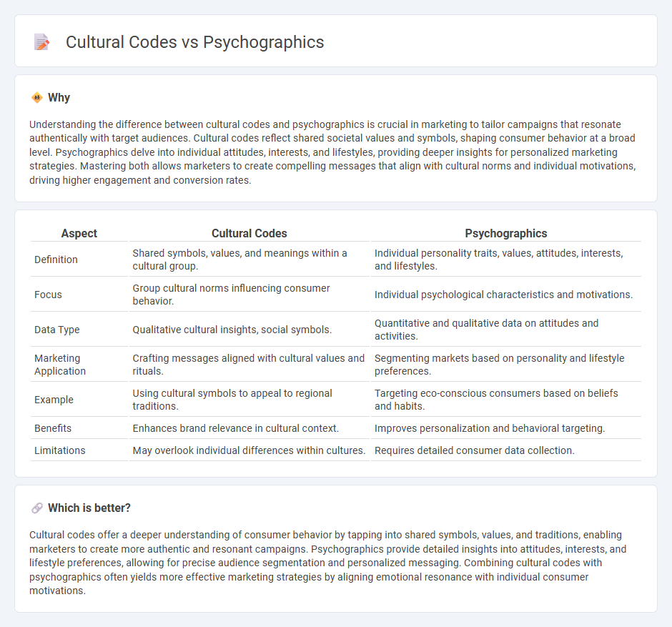Viewport: 672px width, 627px height.
Task: Click the document pencil icon beside title
Action: coord(41,42)
